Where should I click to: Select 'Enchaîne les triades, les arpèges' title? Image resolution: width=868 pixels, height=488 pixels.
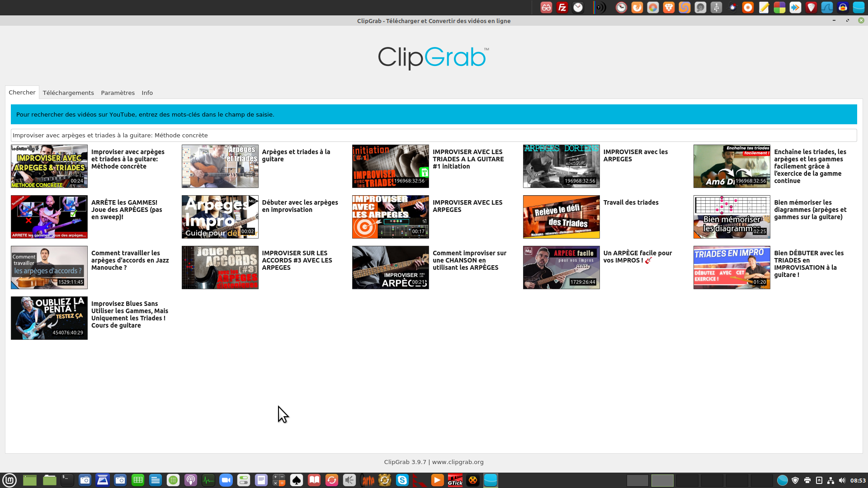(x=810, y=166)
